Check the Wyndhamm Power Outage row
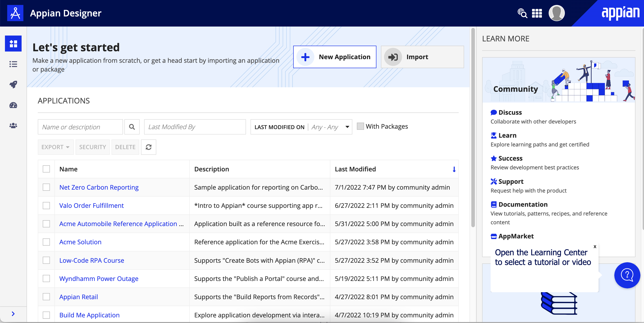Viewport: 644px width, 323px height. (46, 278)
